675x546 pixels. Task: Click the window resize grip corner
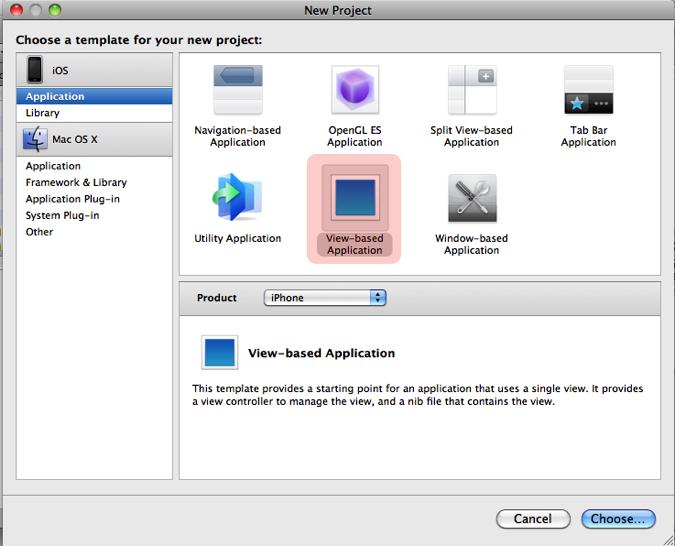[668, 540]
